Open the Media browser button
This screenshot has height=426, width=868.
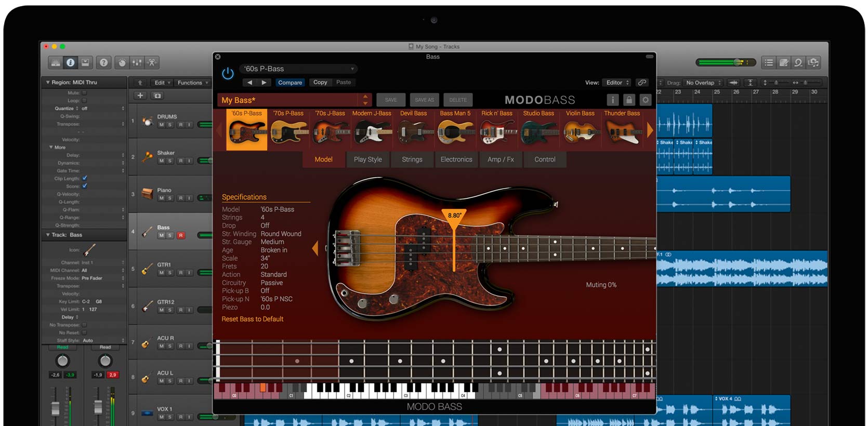813,63
